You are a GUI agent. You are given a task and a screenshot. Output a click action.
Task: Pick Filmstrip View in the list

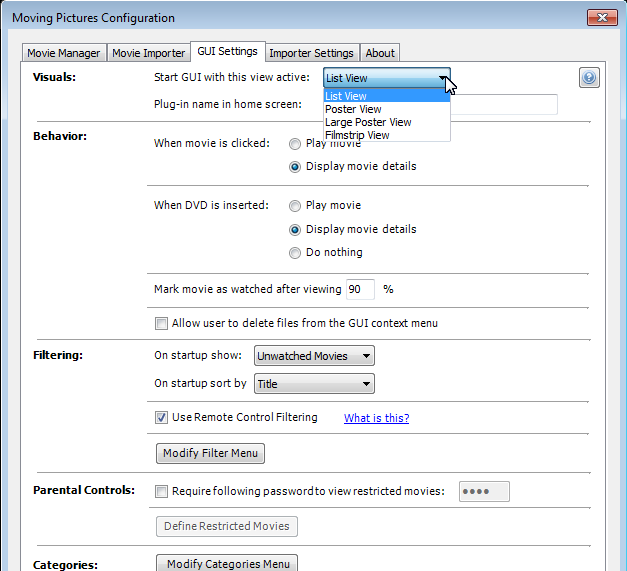pyautogui.click(x=357, y=135)
